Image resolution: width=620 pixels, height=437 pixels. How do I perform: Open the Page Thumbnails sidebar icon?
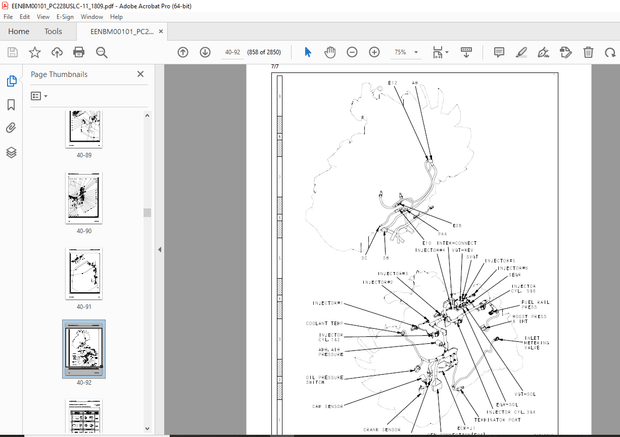(x=11, y=81)
